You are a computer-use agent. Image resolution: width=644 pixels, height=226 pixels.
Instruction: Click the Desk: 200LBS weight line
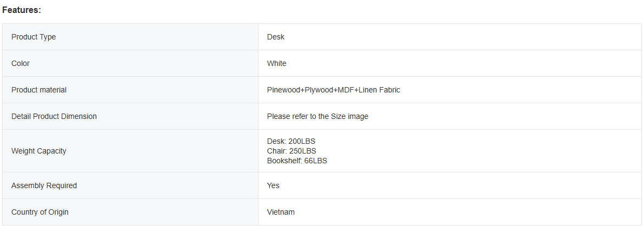pos(291,141)
